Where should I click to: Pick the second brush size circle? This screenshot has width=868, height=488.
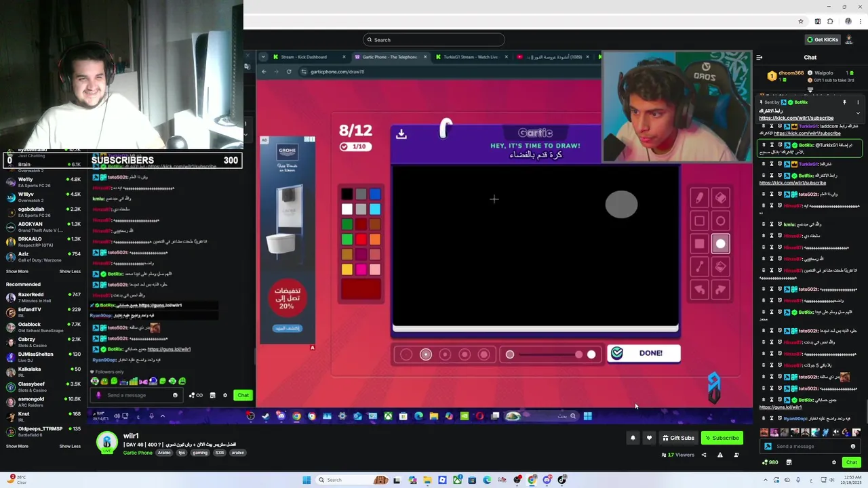(426, 354)
